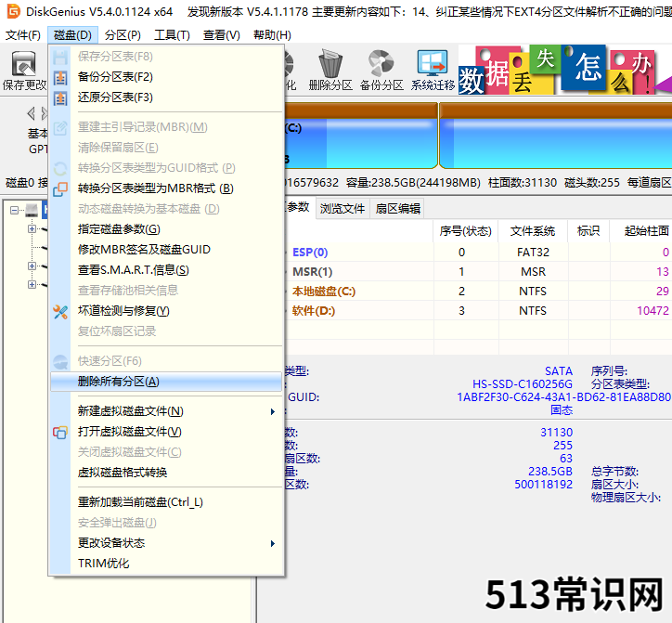Viewport: 672px width, 623px height.
Task: Choose 虚拟磁盘格式转换 entry
Action: click(166, 473)
